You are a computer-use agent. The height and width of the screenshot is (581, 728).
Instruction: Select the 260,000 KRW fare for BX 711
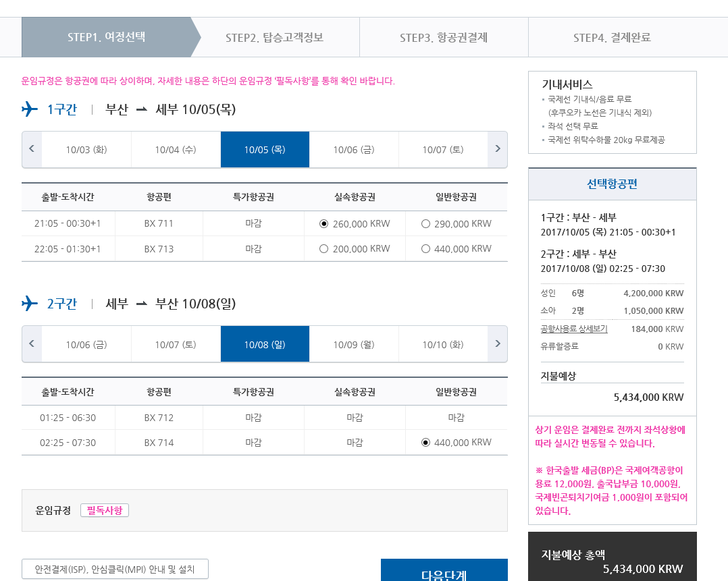tap(323, 223)
